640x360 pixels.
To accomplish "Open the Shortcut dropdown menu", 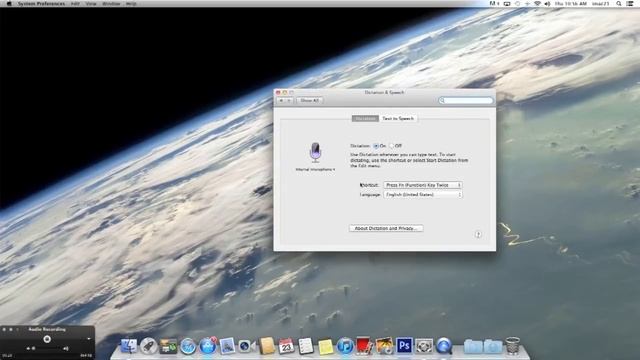I will pos(423,185).
